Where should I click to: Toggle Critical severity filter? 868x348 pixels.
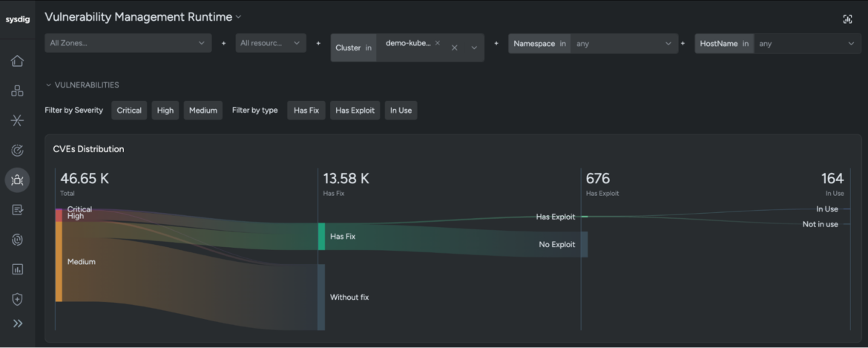tap(129, 110)
